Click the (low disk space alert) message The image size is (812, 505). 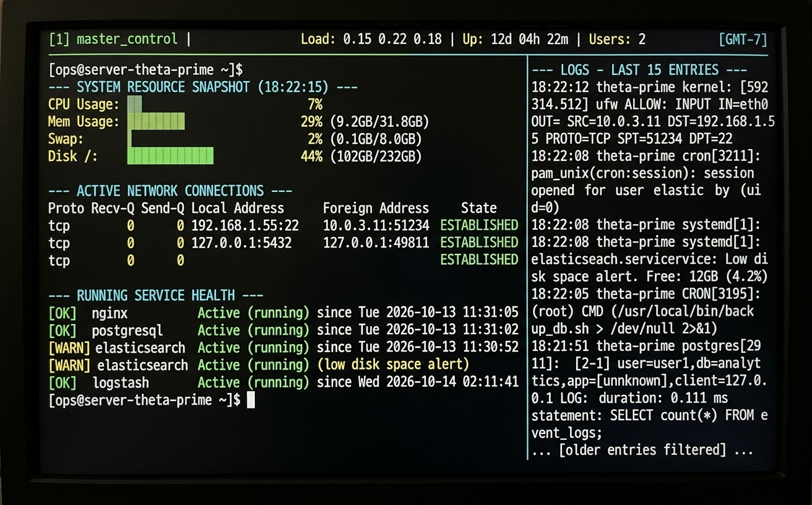click(x=393, y=365)
